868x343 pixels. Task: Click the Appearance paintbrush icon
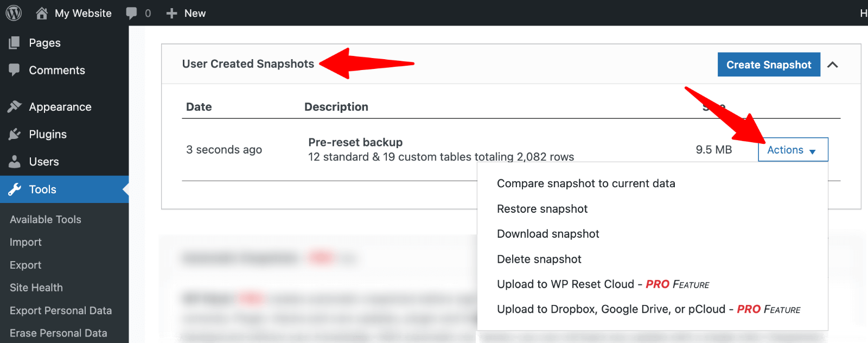14,106
